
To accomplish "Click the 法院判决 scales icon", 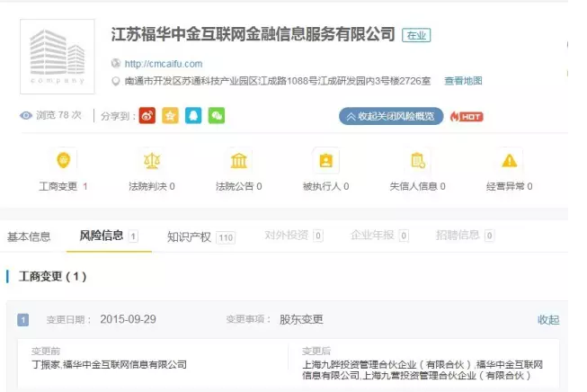I will [x=152, y=161].
